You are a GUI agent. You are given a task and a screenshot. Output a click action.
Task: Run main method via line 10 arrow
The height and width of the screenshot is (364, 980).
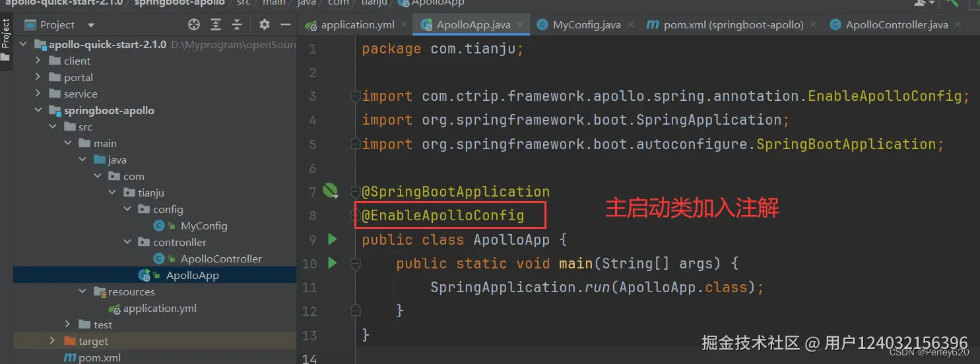tap(333, 263)
